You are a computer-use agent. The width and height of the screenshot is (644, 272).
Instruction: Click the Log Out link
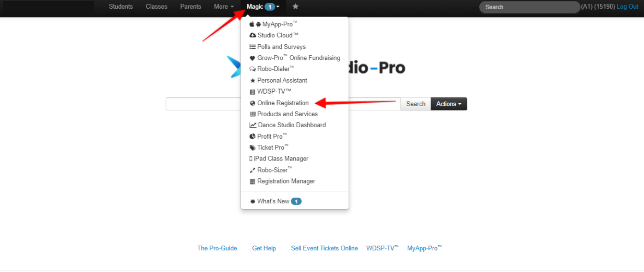pyautogui.click(x=627, y=6)
